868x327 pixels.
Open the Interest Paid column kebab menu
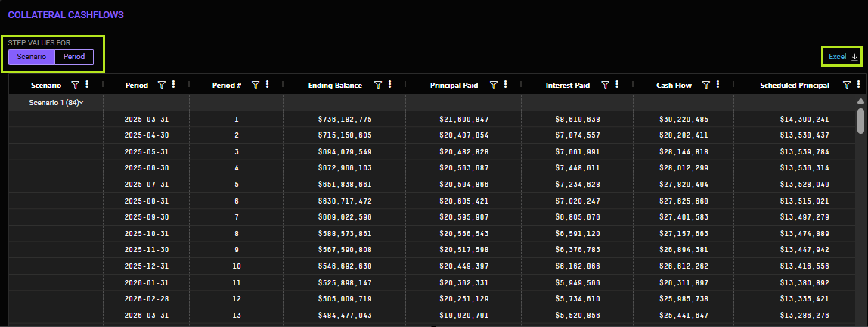click(x=617, y=84)
